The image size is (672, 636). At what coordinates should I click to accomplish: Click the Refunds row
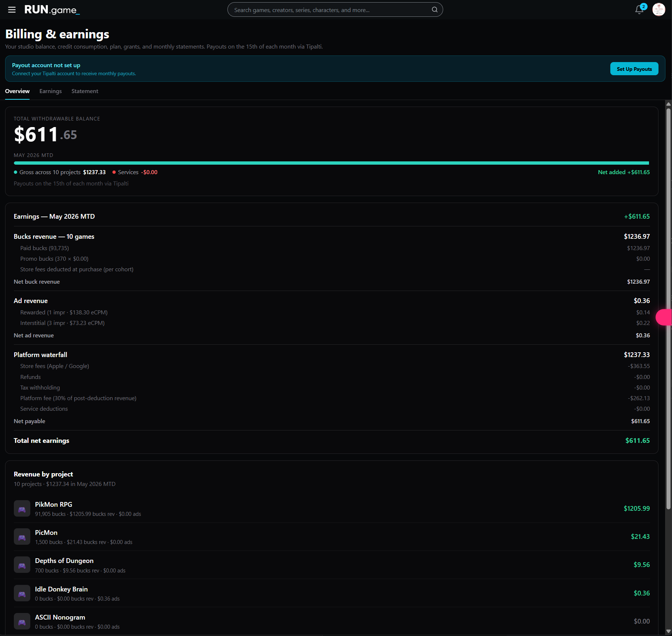tap(331, 377)
